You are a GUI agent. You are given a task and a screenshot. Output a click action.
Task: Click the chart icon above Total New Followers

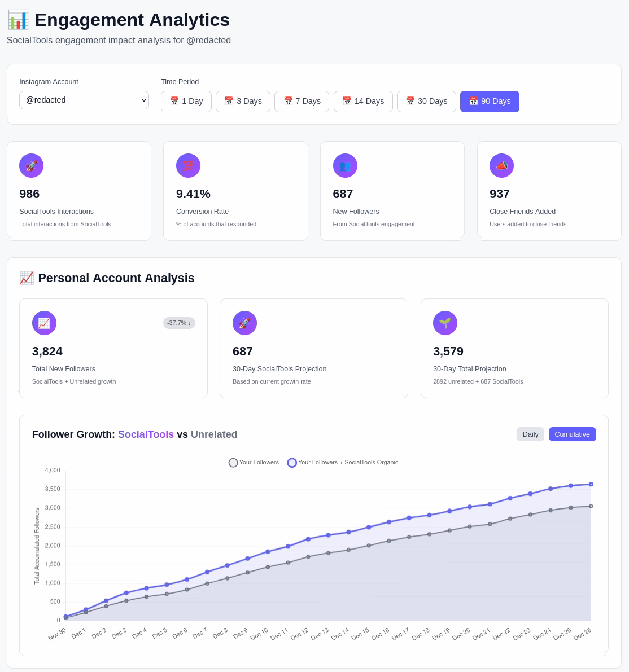coord(44,323)
